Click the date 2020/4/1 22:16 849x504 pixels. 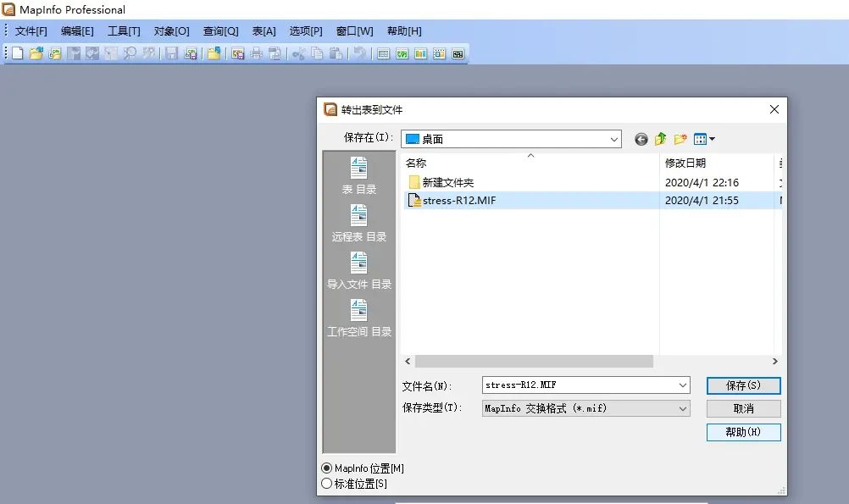[x=702, y=182]
